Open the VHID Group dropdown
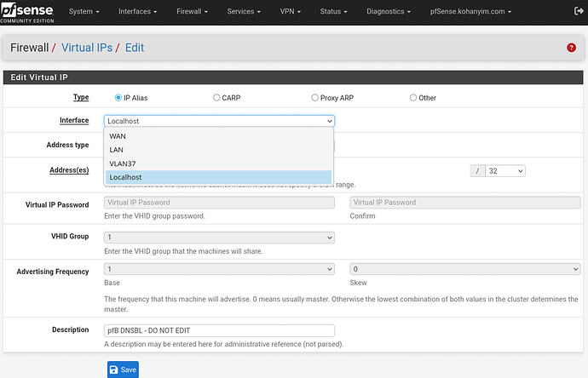Screen dimensions: 588x378 [219, 238]
